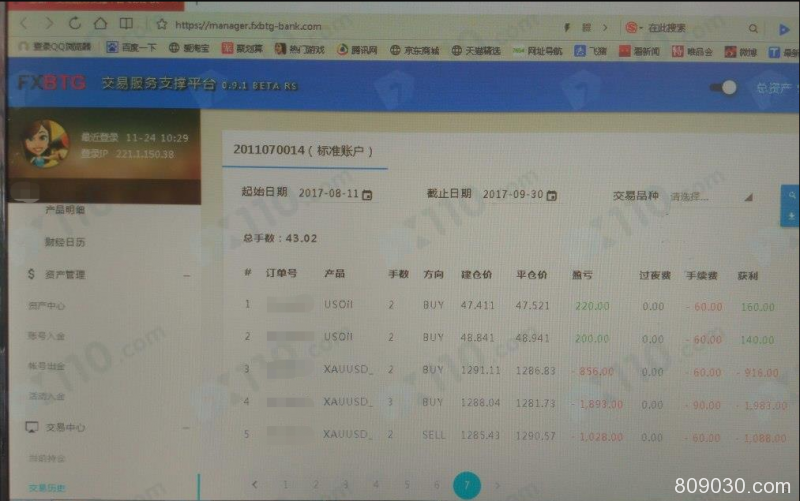The width and height of the screenshot is (800, 501).
Task: Click the 获利 column header
Action: coord(748,276)
